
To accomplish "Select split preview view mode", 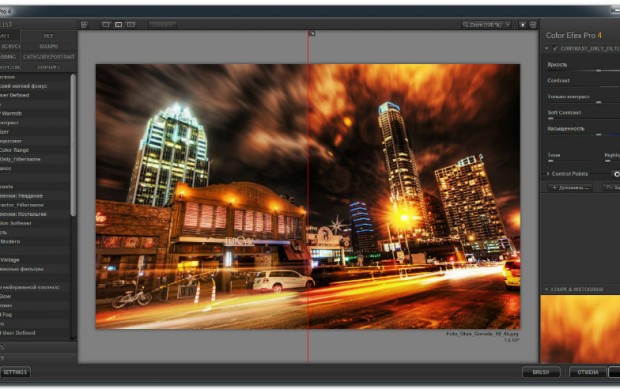I will [x=118, y=25].
